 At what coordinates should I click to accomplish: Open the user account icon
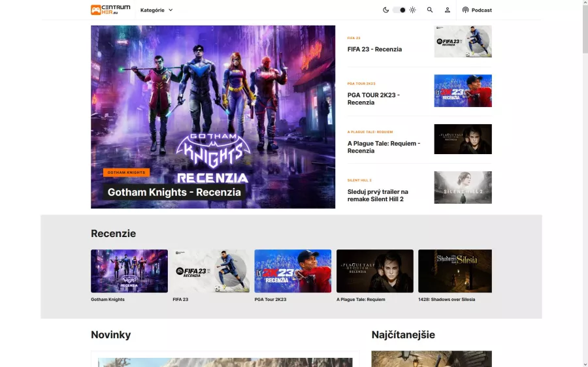[x=448, y=10]
